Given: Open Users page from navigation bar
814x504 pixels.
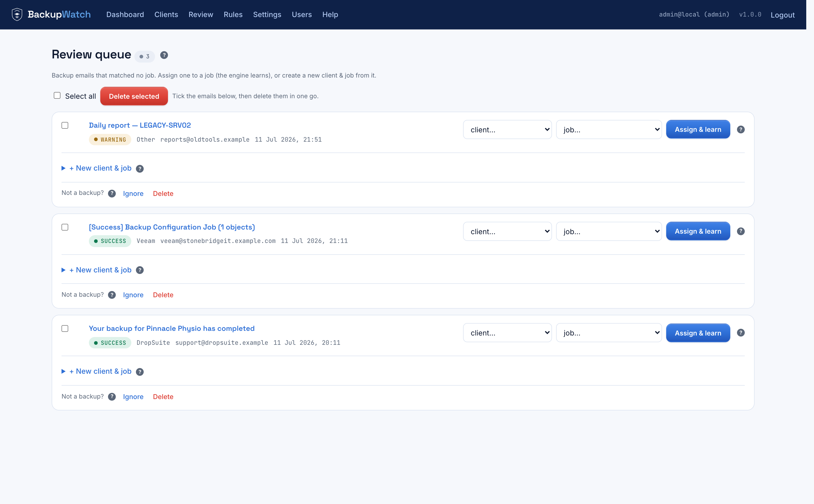Looking at the screenshot, I should click(x=302, y=15).
